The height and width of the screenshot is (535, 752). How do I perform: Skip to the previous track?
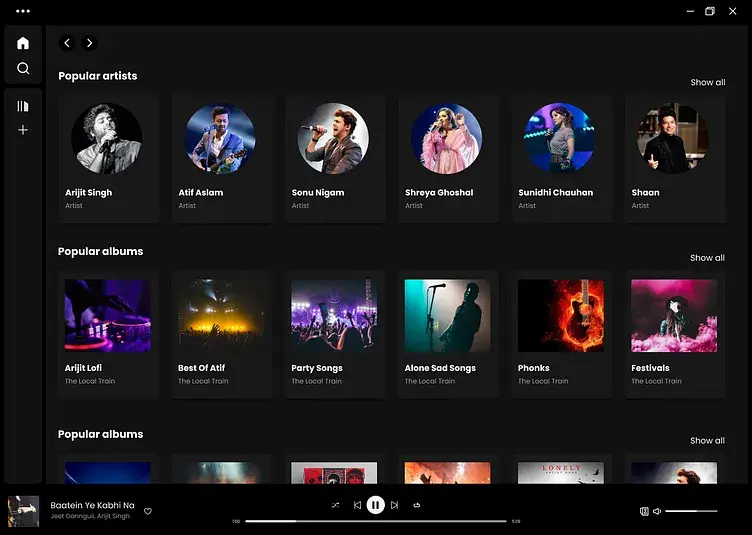[x=357, y=505]
